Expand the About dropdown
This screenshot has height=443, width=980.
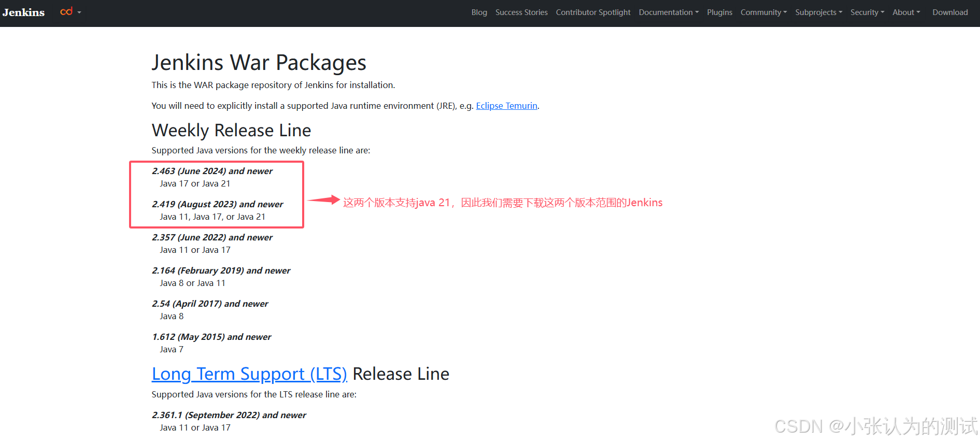click(906, 12)
